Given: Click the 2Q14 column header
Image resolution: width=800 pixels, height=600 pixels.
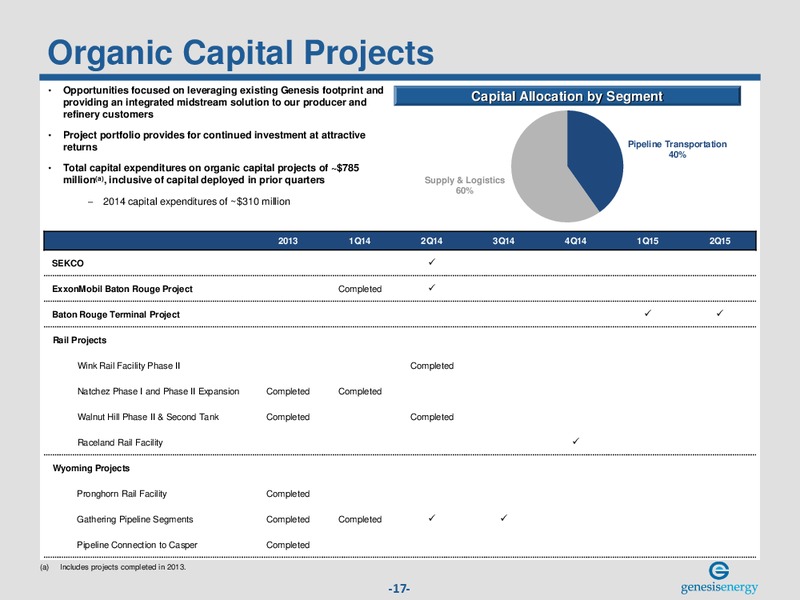Looking at the screenshot, I should (x=431, y=241).
